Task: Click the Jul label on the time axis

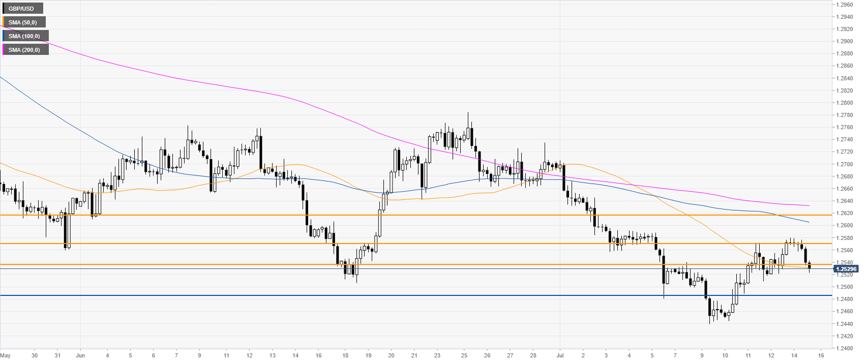Action: [559, 355]
